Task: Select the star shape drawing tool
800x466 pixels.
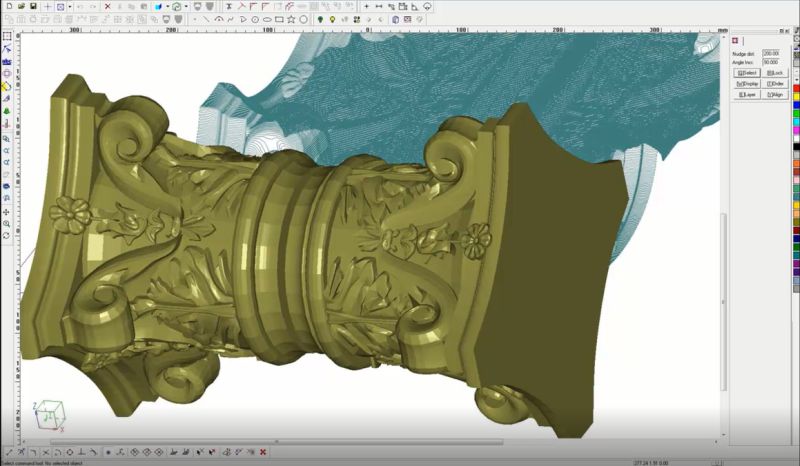Action: tap(290, 19)
